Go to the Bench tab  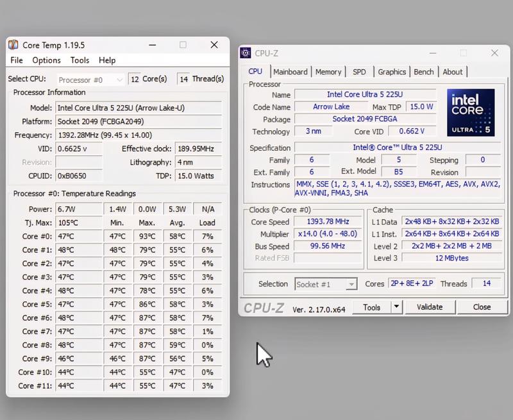pyautogui.click(x=424, y=72)
